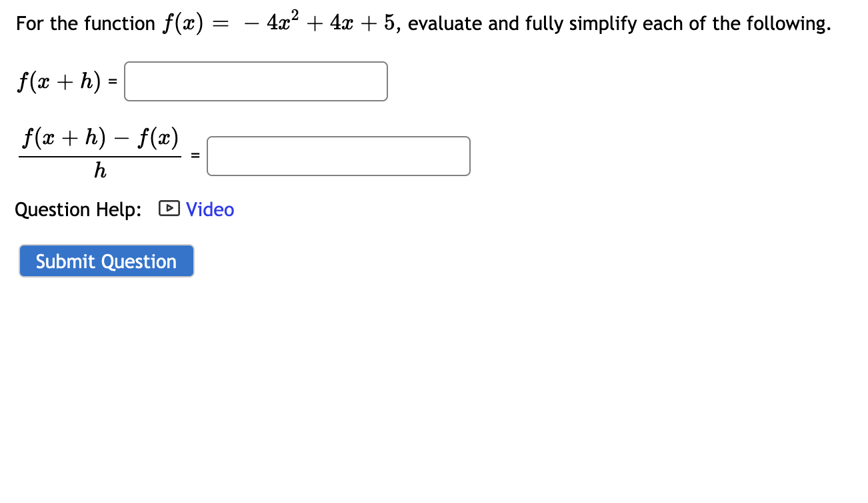The height and width of the screenshot is (503, 868).
Task: Click Submit Question to submit your answers
Action: pos(106,261)
